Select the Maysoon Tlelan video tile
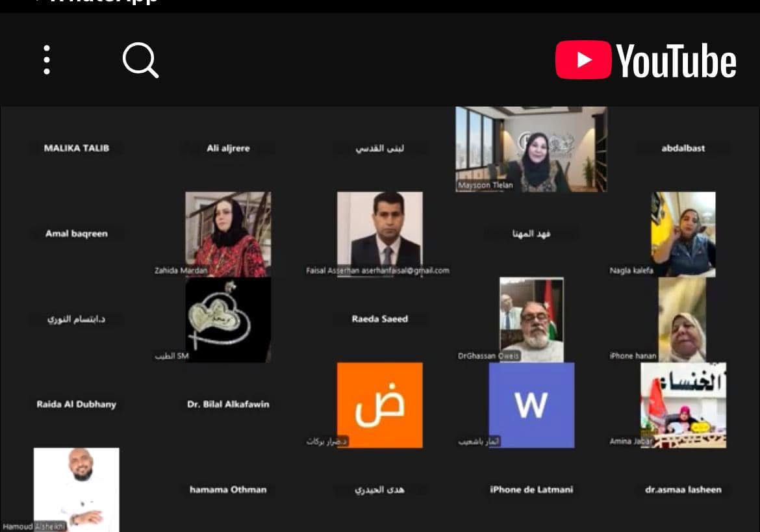The height and width of the screenshot is (532, 760). [531, 149]
